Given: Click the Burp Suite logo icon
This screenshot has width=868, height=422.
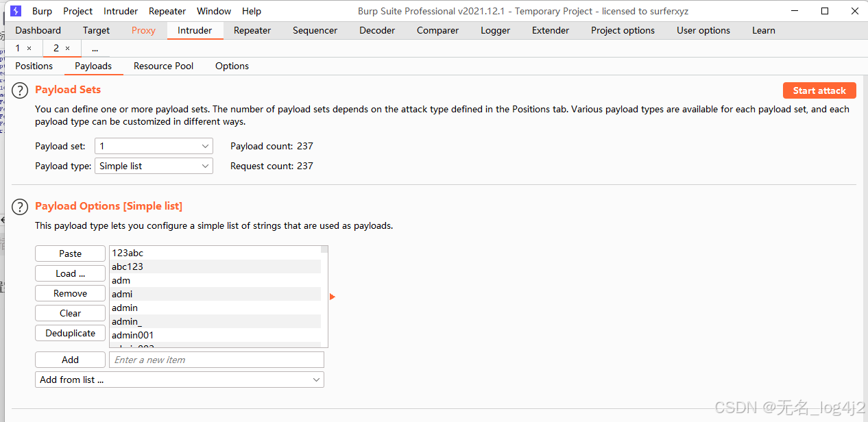Looking at the screenshot, I should [16, 11].
